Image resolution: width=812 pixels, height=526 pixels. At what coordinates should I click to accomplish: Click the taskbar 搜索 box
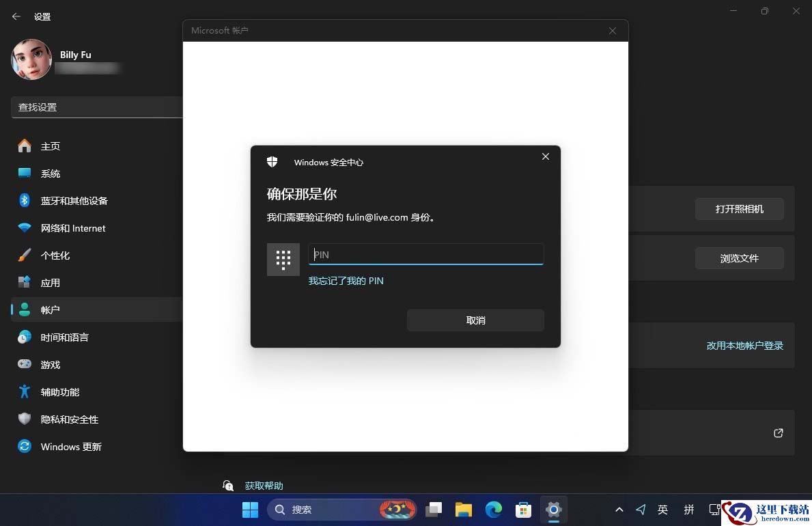[341, 510]
